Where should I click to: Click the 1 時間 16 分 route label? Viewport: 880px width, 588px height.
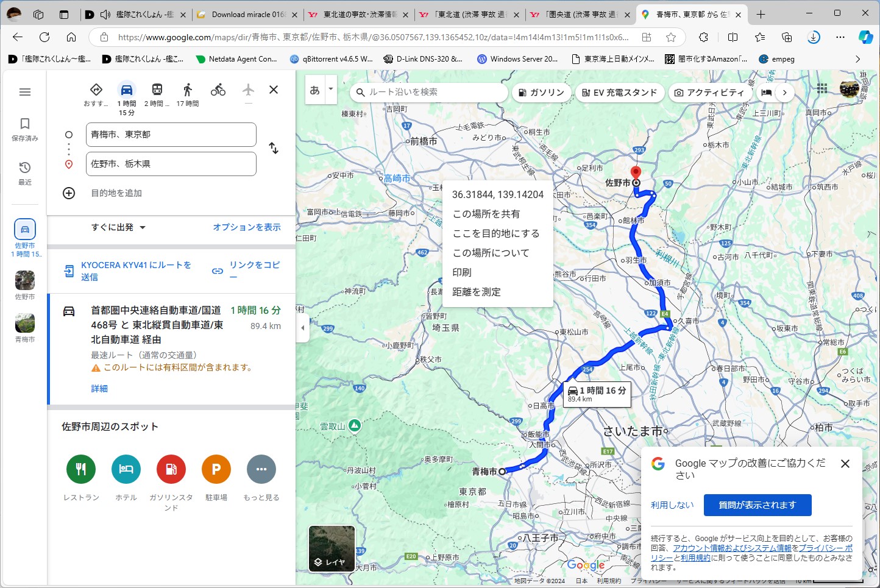pyautogui.click(x=597, y=394)
